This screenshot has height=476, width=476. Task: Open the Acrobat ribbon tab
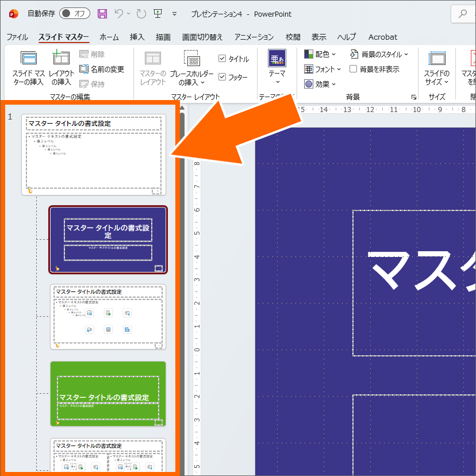[x=382, y=37]
